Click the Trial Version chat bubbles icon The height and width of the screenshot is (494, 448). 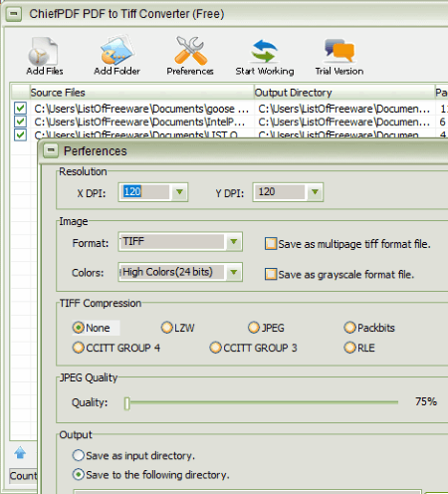(339, 51)
